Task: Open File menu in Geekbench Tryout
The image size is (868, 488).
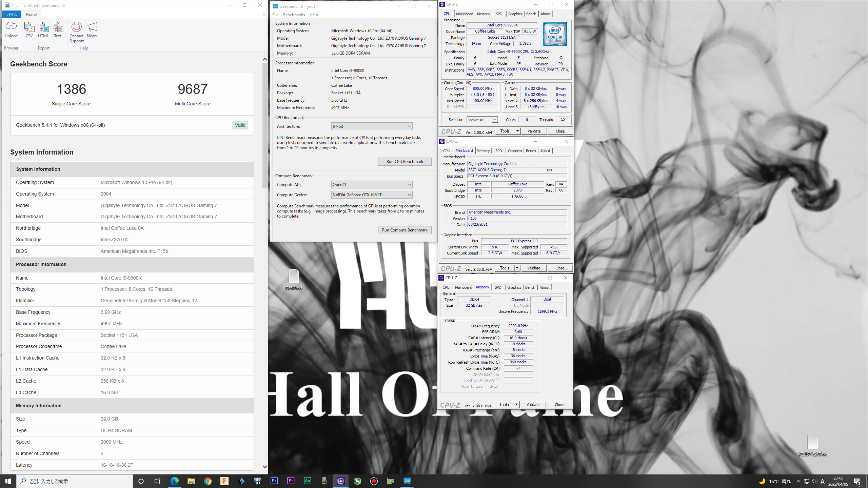Action: (x=275, y=15)
